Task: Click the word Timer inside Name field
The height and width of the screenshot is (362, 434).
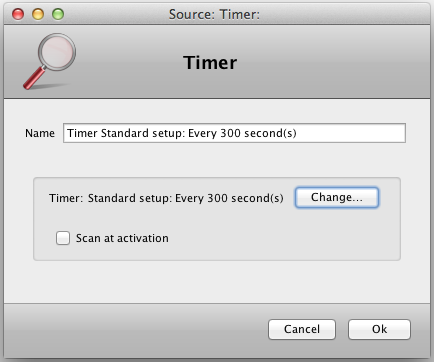Action: [82, 133]
